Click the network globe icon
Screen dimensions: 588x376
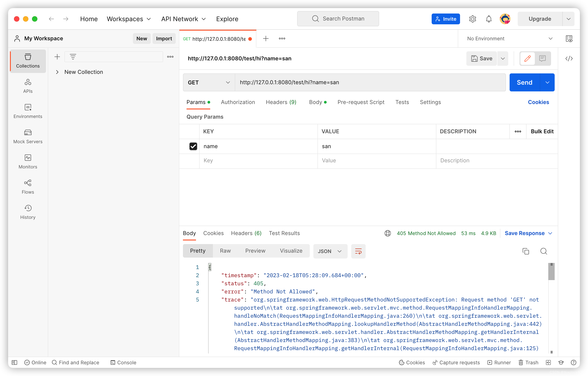point(387,233)
